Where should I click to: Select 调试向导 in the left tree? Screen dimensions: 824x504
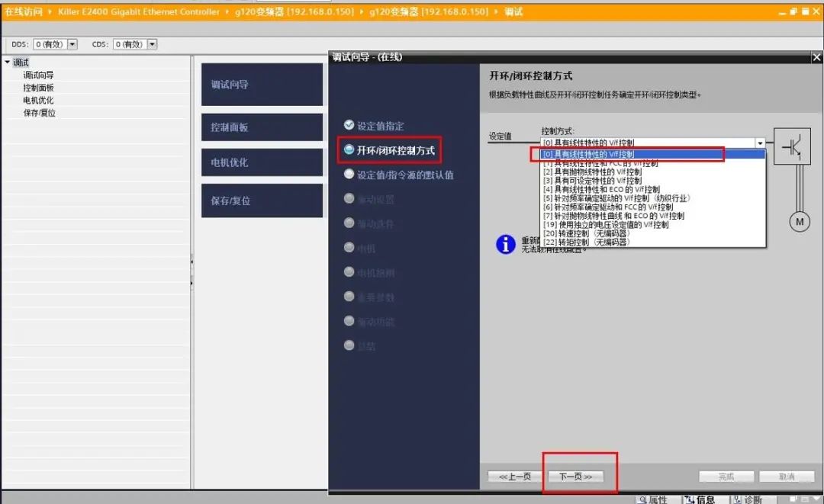[x=38, y=75]
